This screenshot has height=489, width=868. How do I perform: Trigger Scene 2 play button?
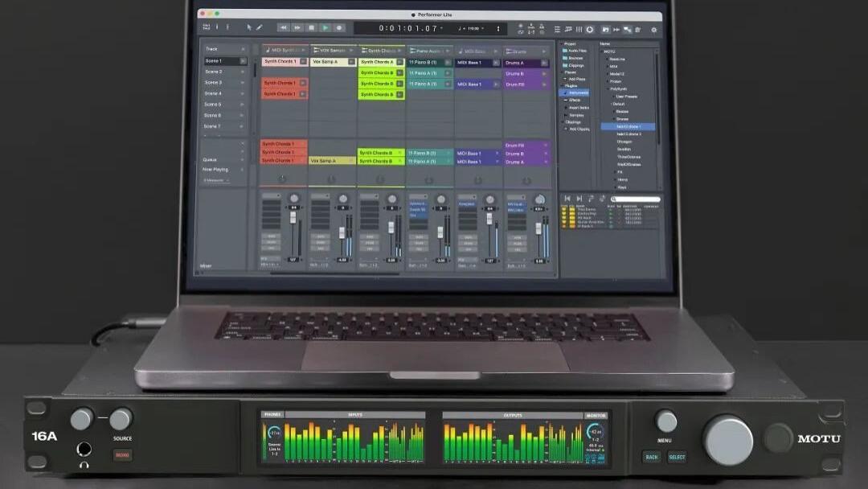tap(243, 72)
